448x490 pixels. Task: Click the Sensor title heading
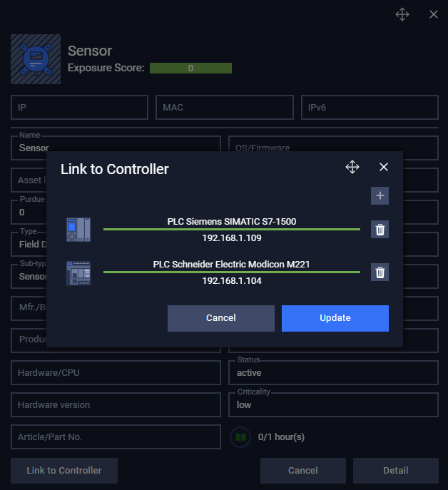(90, 51)
